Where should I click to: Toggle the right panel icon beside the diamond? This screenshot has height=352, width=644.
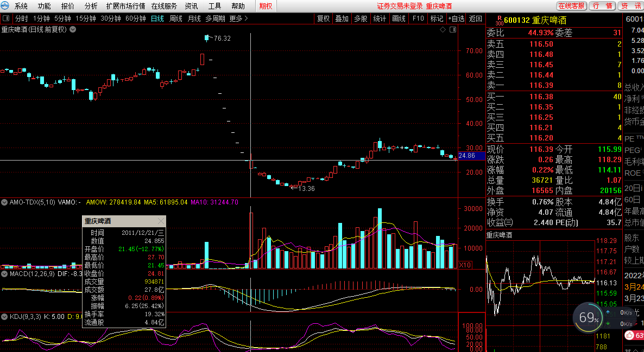[452, 30]
